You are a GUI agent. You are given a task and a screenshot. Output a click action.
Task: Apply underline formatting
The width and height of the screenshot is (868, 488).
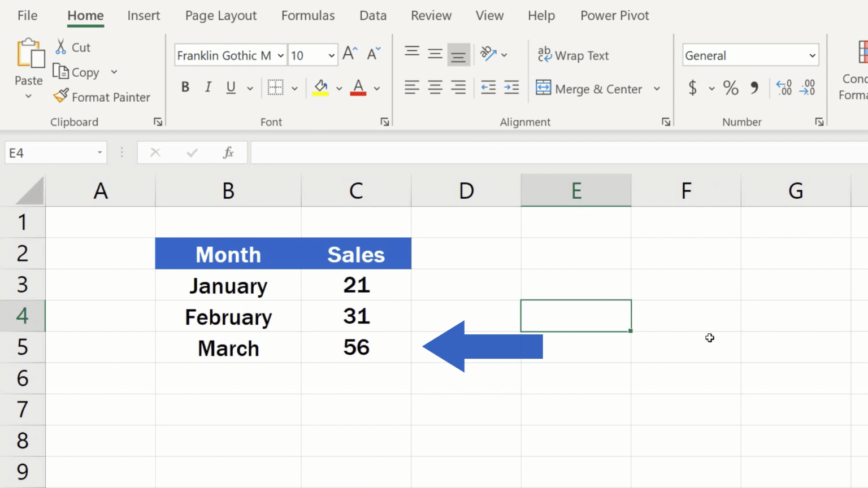(x=230, y=87)
